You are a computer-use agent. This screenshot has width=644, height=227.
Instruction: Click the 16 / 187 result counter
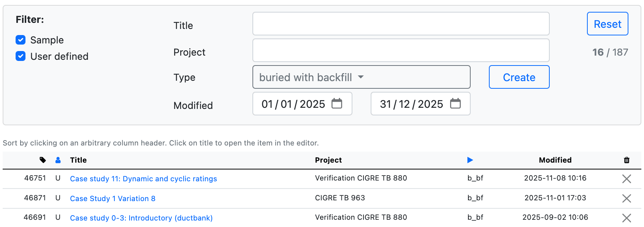pos(610,52)
